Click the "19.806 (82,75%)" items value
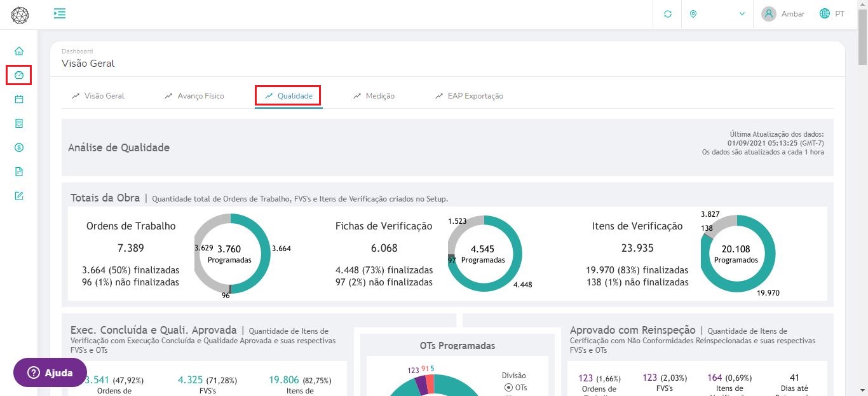Image resolution: width=868 pixels, height=396 pixels. (300, 380)
